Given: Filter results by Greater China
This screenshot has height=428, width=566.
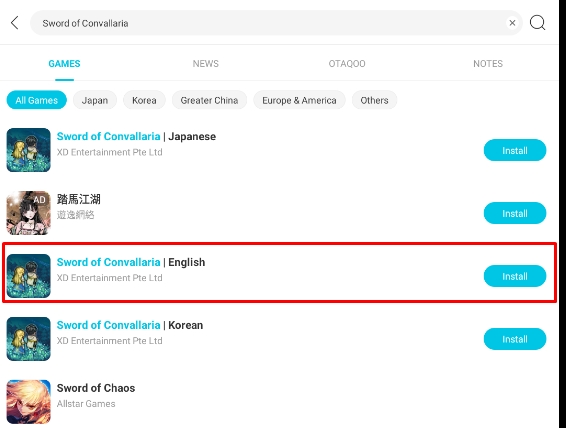Looking at the screenshot, I should click(x=209, y=100).
